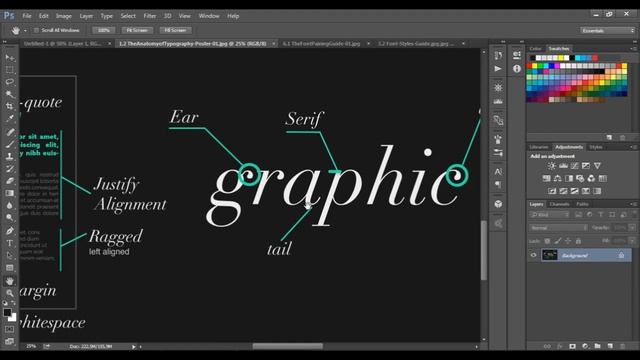640x360 pixels.
Task: Select the Zoom tool
Action: tap(9, 293)
